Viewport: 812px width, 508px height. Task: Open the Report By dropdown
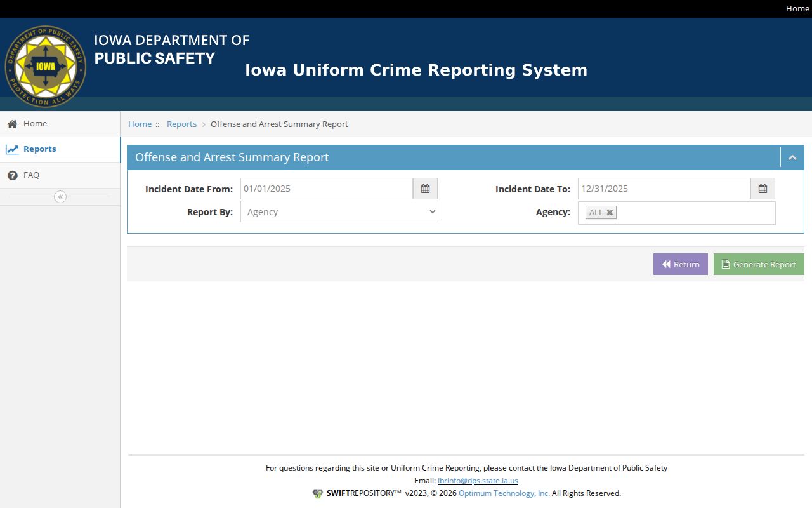coord(339,212)
